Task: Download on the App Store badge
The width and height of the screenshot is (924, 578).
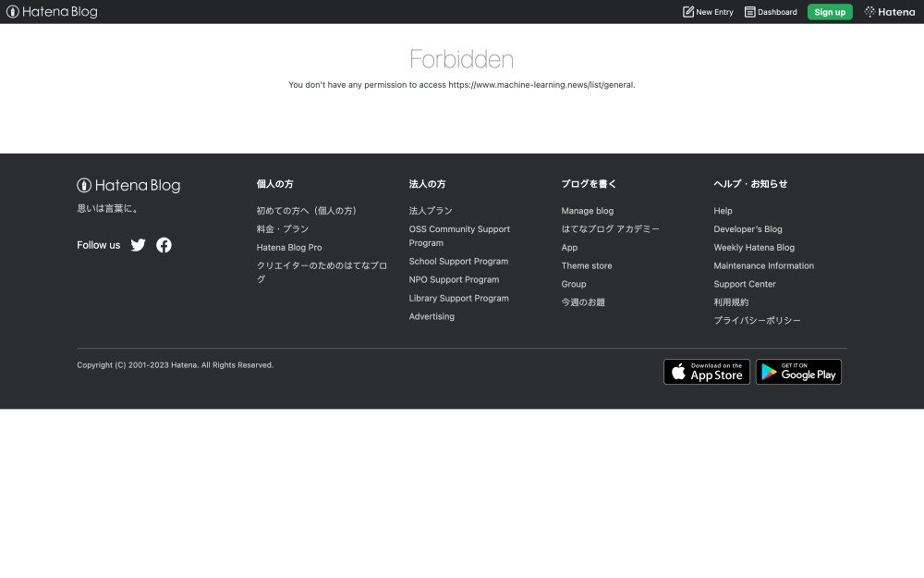Action: coord(707,372)
